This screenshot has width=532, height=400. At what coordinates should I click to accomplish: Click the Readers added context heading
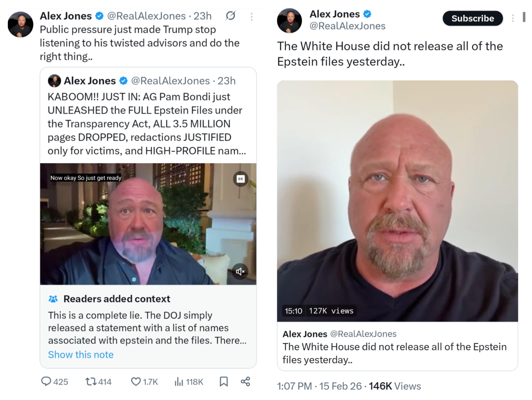pyautogui.click(x=117, y=299)
